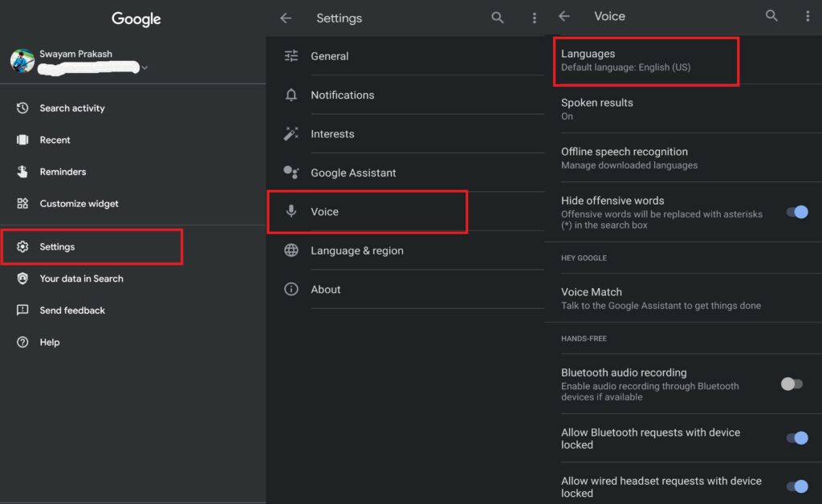822x504 pixels.
Task: Enable Bluetooth audio recording switch
Action: click(x=791, y=384)
